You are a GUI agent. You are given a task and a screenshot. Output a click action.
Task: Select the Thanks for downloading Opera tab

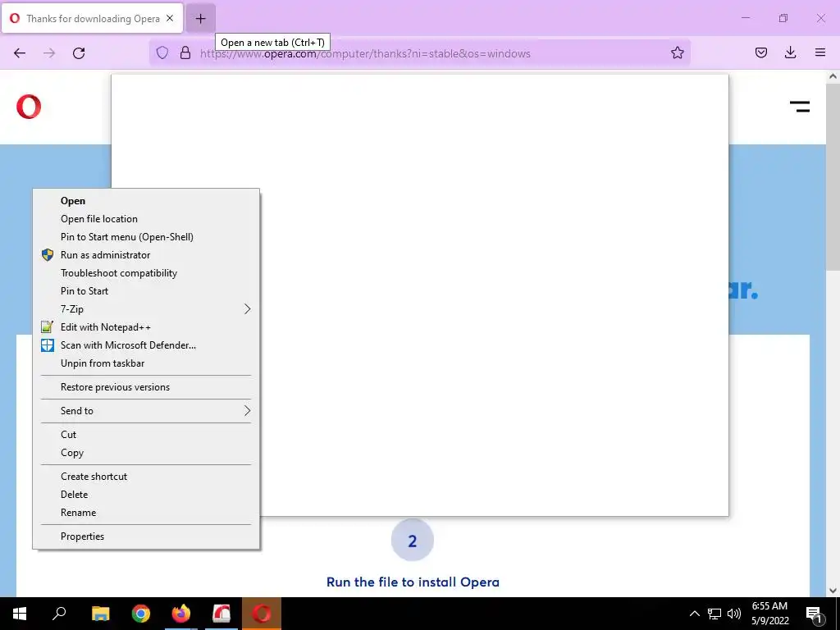coord(92,18)
